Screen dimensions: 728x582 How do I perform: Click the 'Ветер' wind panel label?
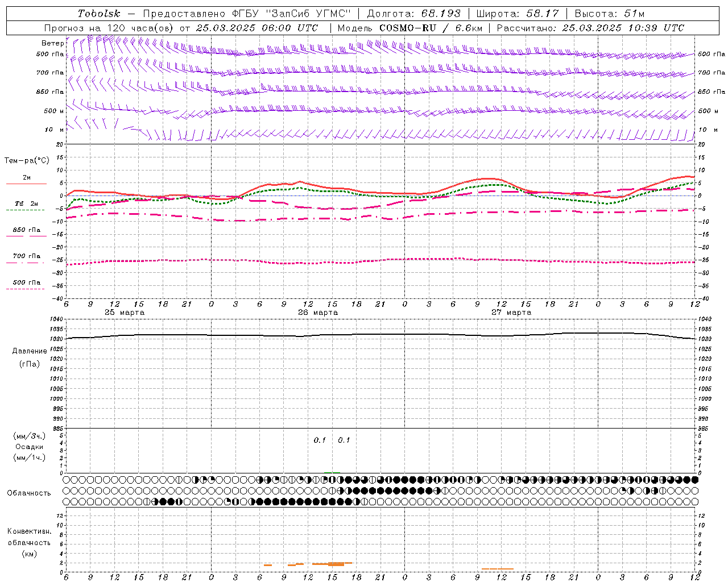52,43
